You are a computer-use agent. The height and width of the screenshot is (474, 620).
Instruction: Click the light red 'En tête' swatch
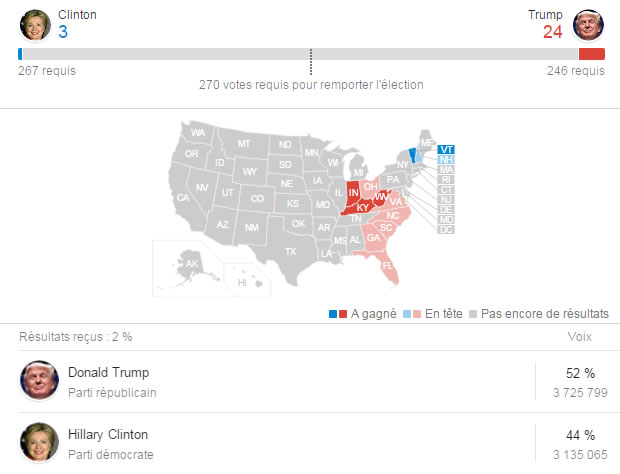click(x=416, y=314)
